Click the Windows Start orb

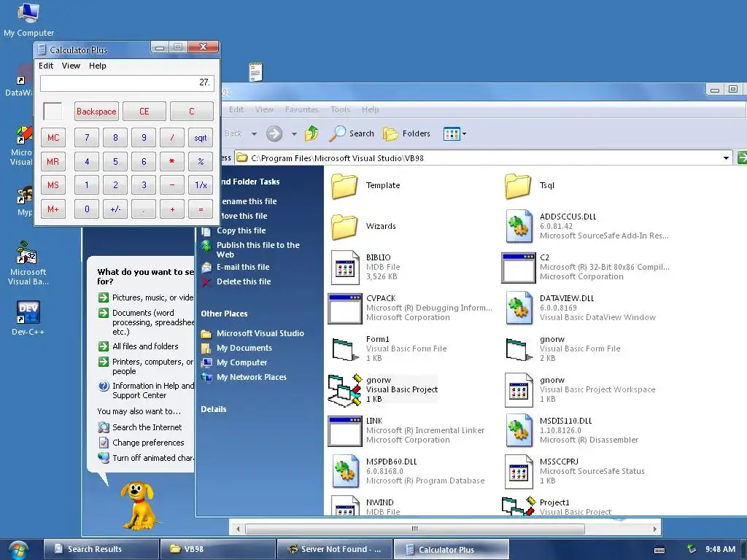click(18, 550)
